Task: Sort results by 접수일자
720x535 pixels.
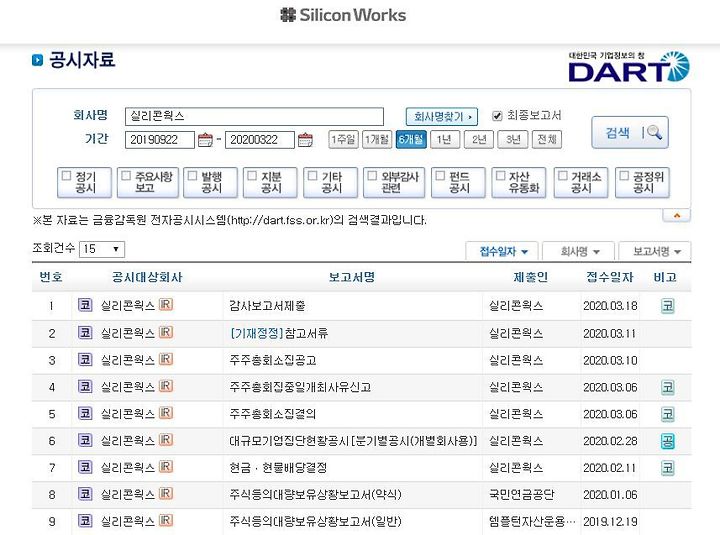Action: [503, 251]
